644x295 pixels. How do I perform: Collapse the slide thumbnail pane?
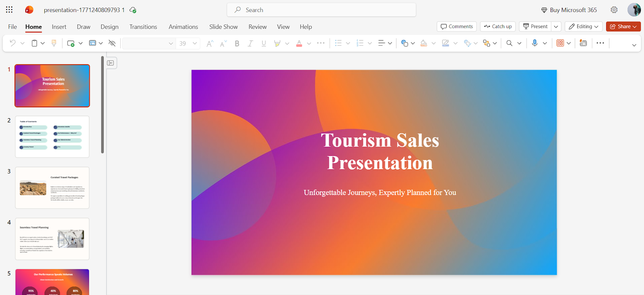[x=111, y=63]
